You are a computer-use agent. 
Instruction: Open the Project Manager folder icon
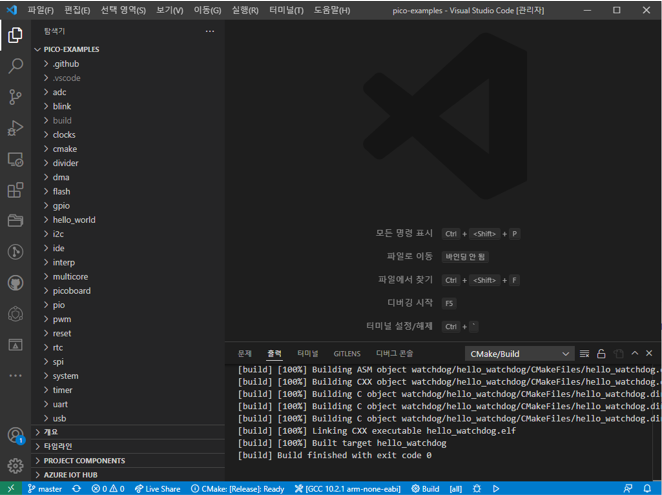point(15,220)
